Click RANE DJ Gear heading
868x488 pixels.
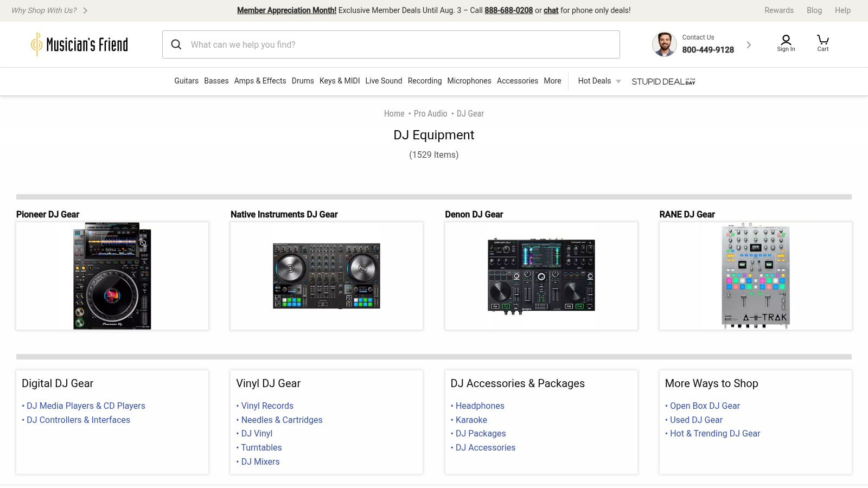687,214
